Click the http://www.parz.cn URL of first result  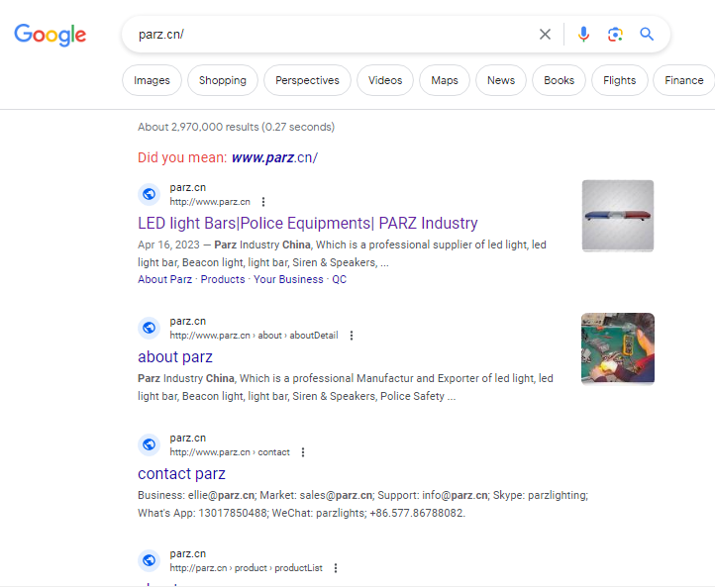point(210,202)
